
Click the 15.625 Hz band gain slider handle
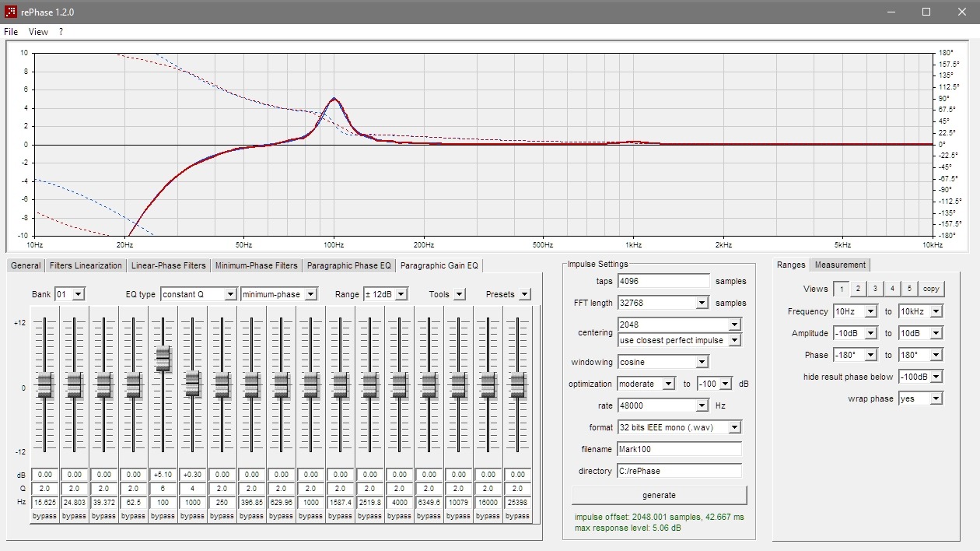pos(44,385)
